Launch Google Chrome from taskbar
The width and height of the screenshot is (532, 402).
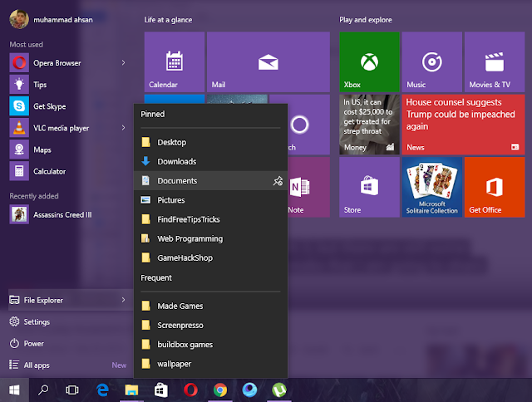(x=220, y=390)
